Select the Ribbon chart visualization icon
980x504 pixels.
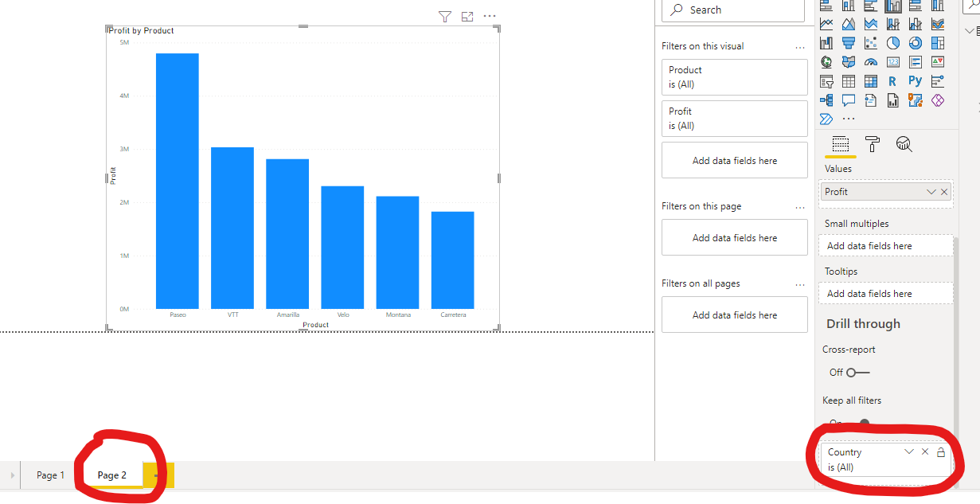pos(938,24)
